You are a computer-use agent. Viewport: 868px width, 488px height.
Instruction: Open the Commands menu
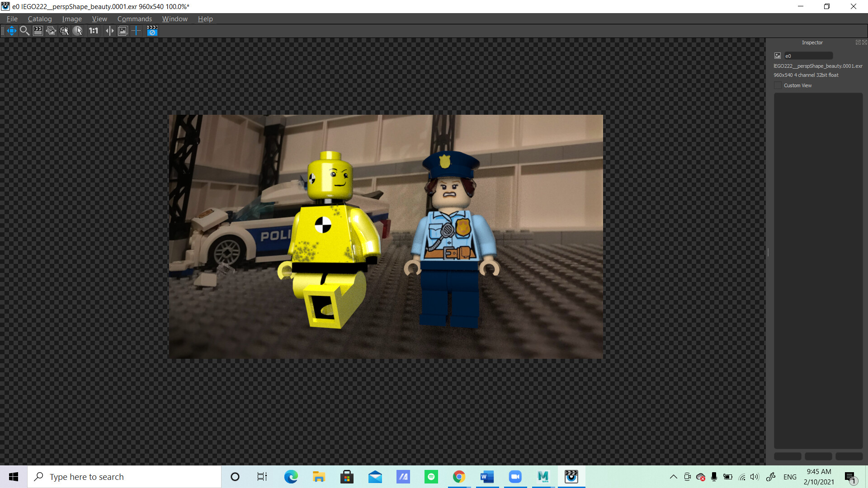pyautogui.click(x=134, y=19)
